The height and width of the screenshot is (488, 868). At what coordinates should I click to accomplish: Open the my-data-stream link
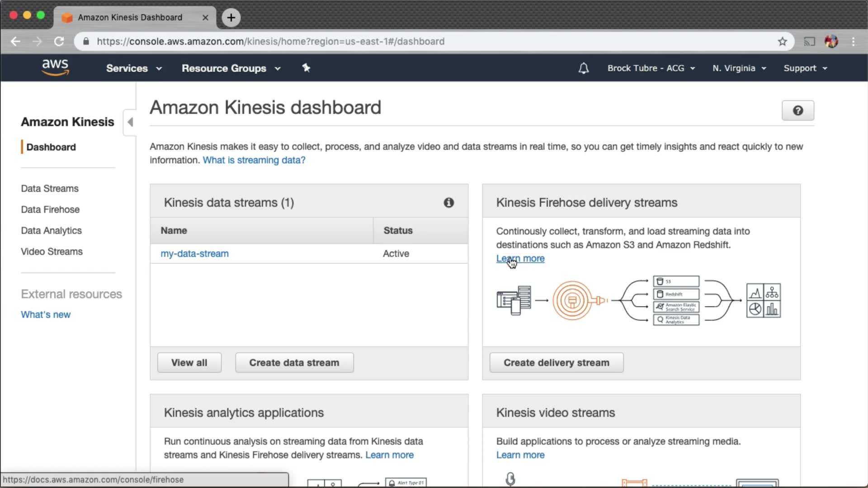(194, 253)
